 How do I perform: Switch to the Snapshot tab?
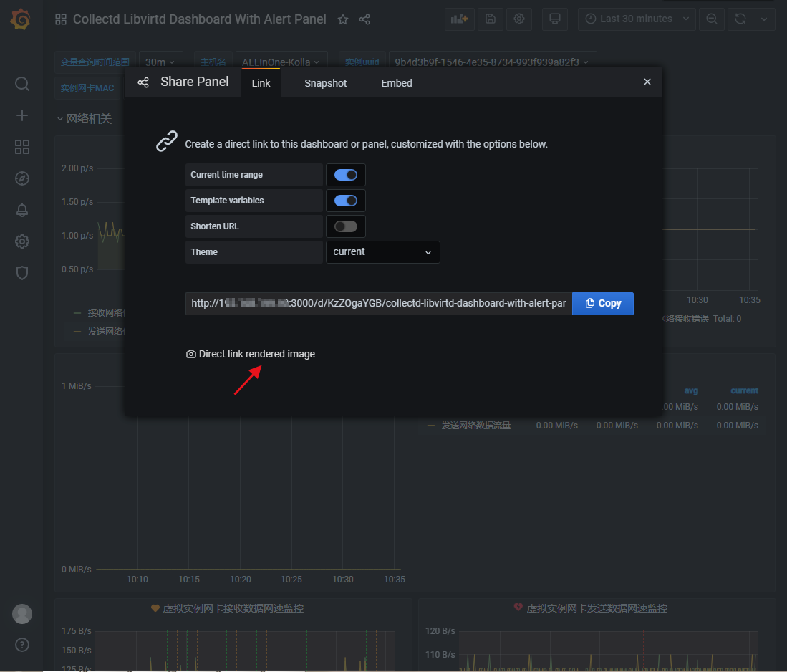pos(325,82)
